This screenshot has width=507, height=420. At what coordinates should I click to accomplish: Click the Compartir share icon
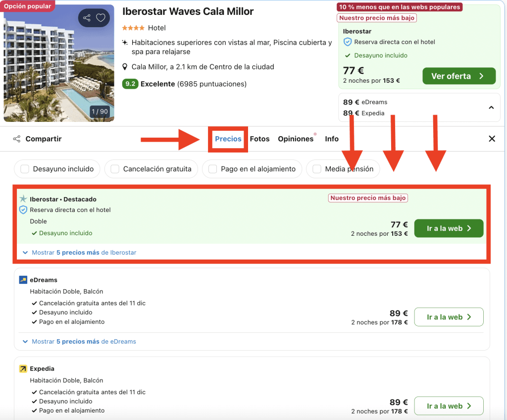coord(17,139)
